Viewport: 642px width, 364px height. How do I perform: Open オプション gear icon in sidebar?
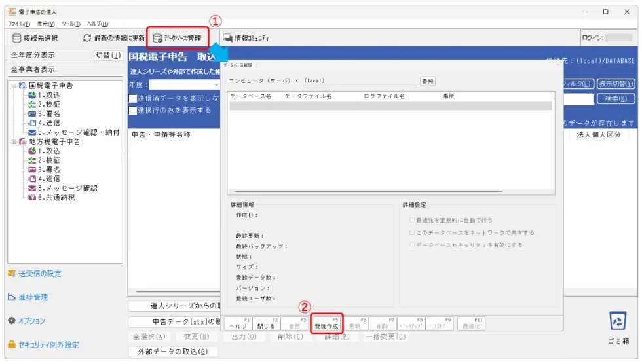point(12,321)
